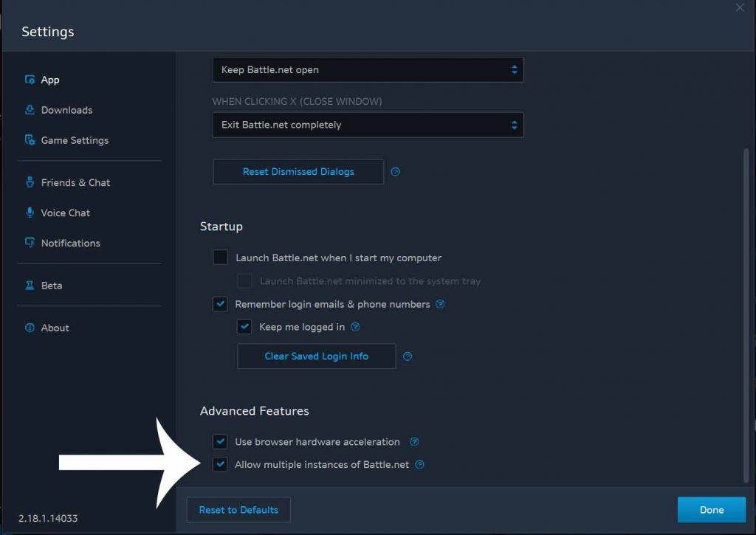Expand the Exit Battle.net completely dropdown
The image size is (756, 535).
(368, 125)
